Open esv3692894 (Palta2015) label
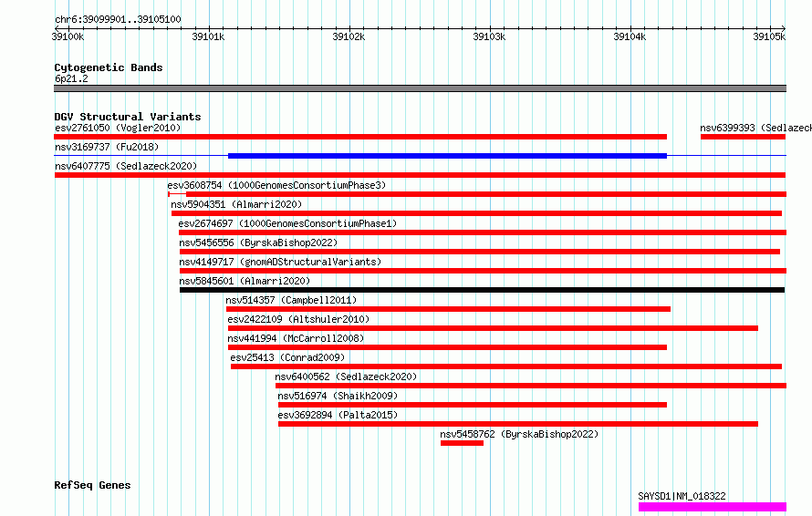This screenshot has height=516, width=812. 338,415
